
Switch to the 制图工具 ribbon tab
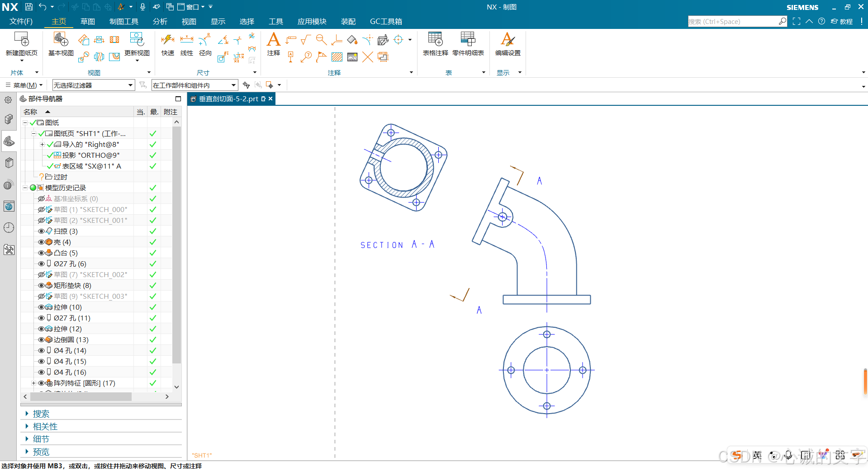pyautogui.click(x=123, y=21)
